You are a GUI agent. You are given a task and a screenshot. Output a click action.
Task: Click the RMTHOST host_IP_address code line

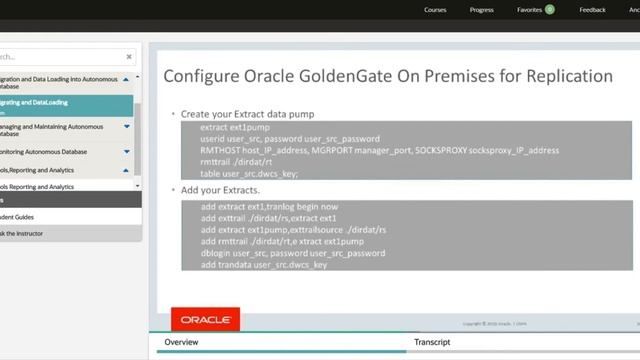[380, 151]
